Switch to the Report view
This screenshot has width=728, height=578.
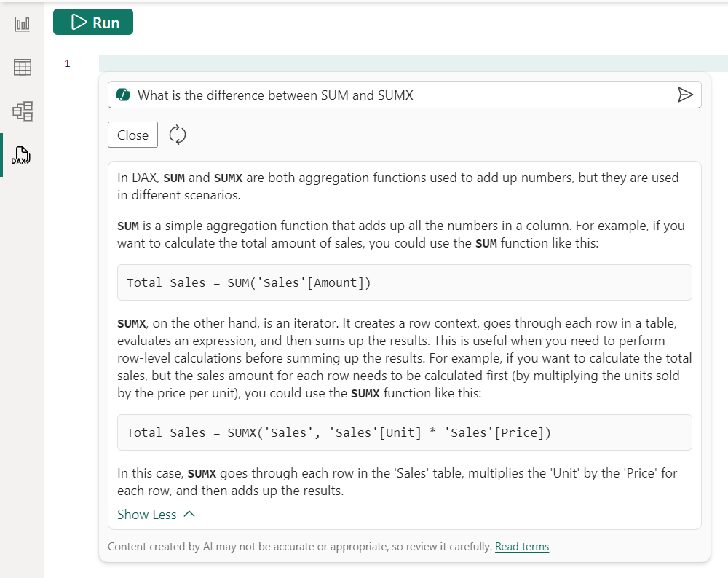(22, 23)
